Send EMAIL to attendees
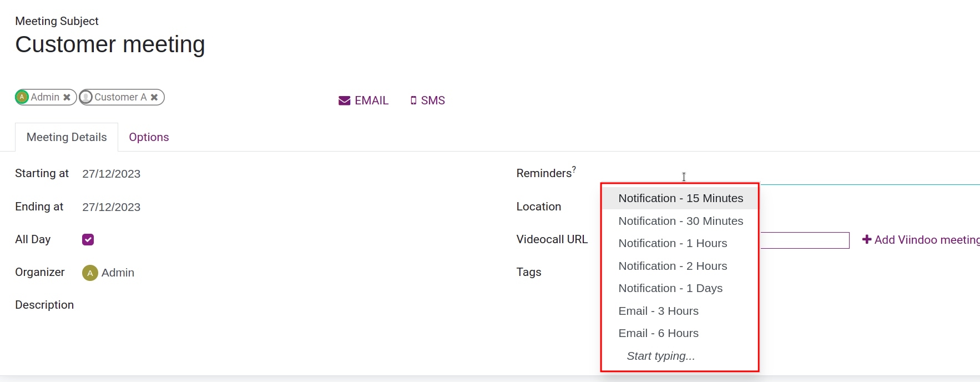980x382 pixels. point(363,100)
